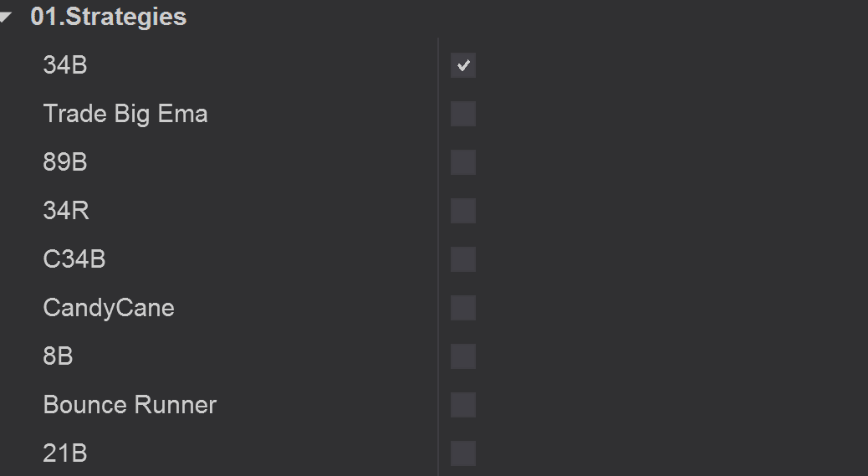Toggle the 8B strategy checkbox

pyautogui.click(x=463, y=356)
